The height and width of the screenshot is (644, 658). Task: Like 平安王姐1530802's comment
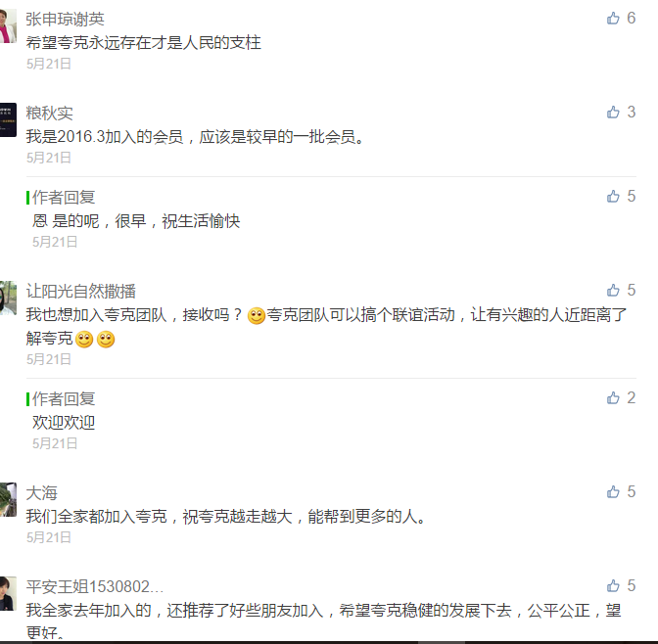pyautogui.click(x=613, y=585)
